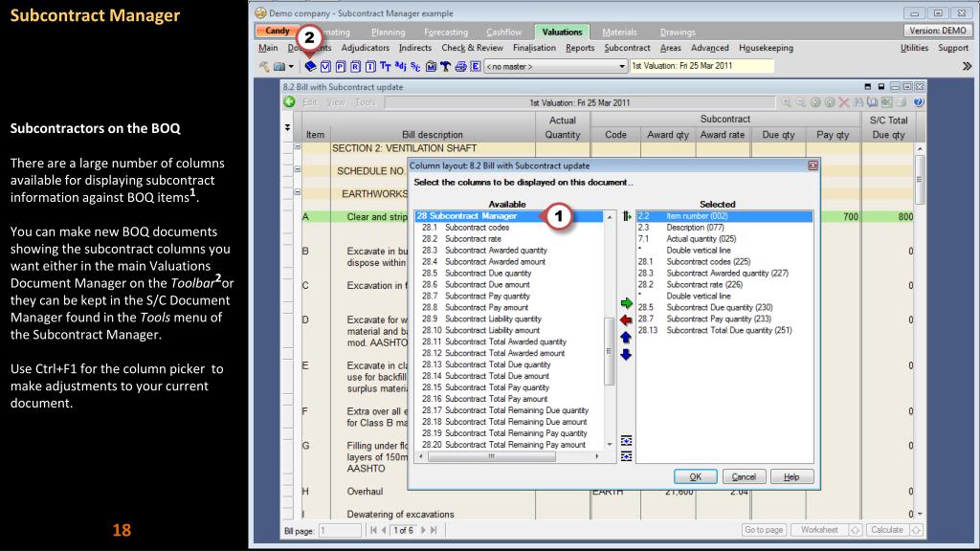Click the Available list horizontal scrollbar thumb
Image resolution: width=980 pixels, height=551 pixels.
(492, 456)
